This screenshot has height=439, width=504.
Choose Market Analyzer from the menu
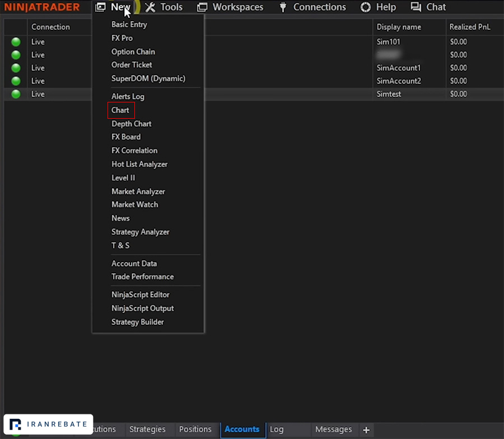pyautogui.click(x=138, y=192)
